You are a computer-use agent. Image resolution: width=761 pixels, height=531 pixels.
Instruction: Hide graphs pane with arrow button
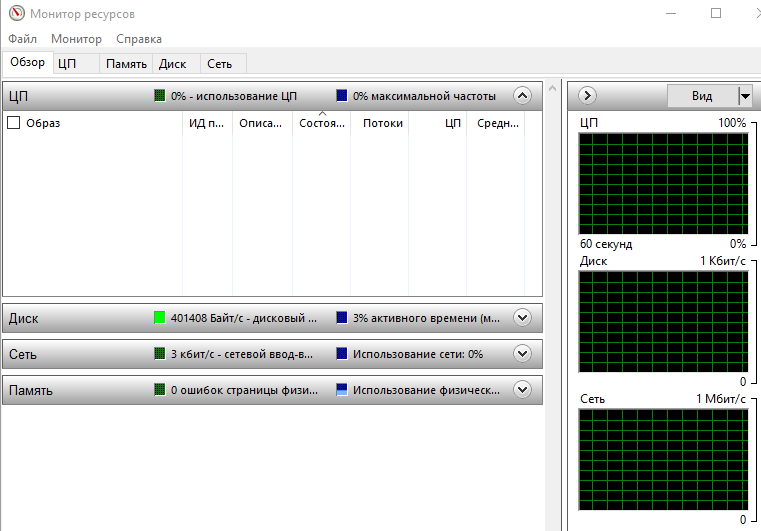click(x=587, y=96)
